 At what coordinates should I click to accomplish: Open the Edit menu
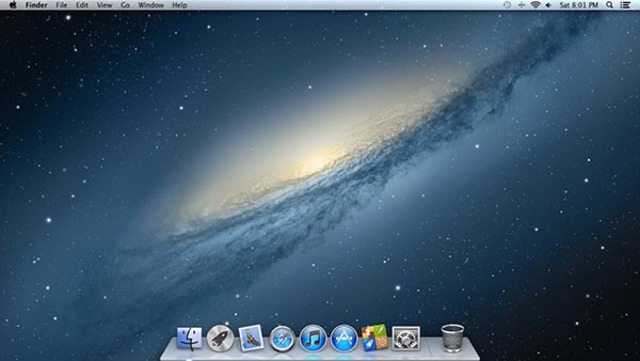[x=82, y=5]
